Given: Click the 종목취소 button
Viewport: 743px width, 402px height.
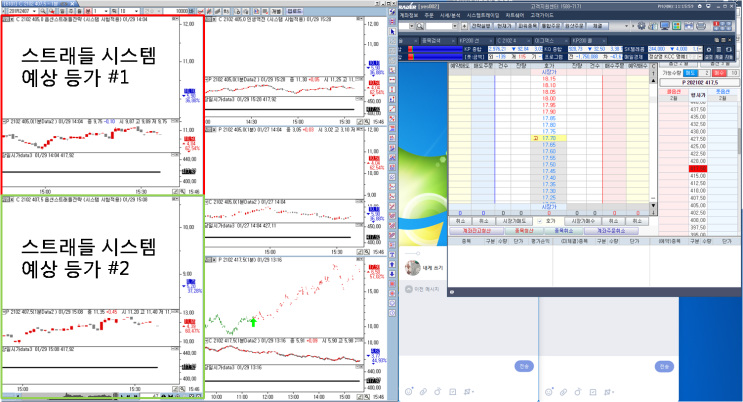Looking at the screenshot, I should (563, 231).
